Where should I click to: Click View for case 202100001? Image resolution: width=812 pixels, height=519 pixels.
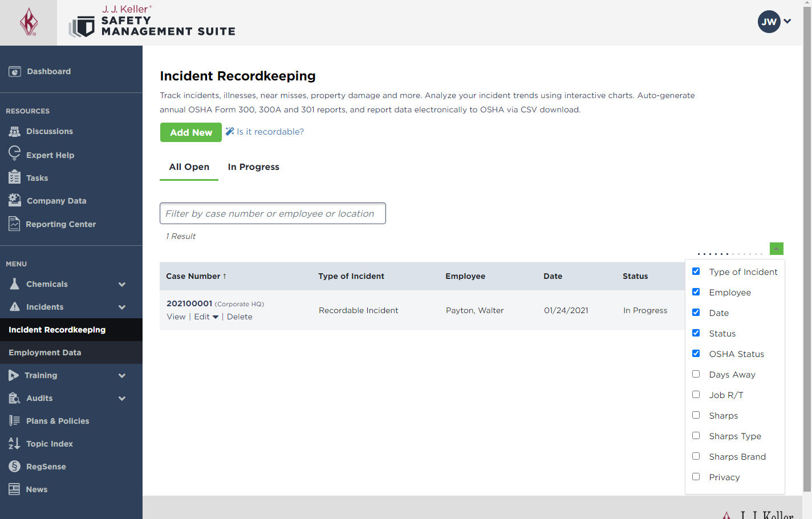point(176,317)
